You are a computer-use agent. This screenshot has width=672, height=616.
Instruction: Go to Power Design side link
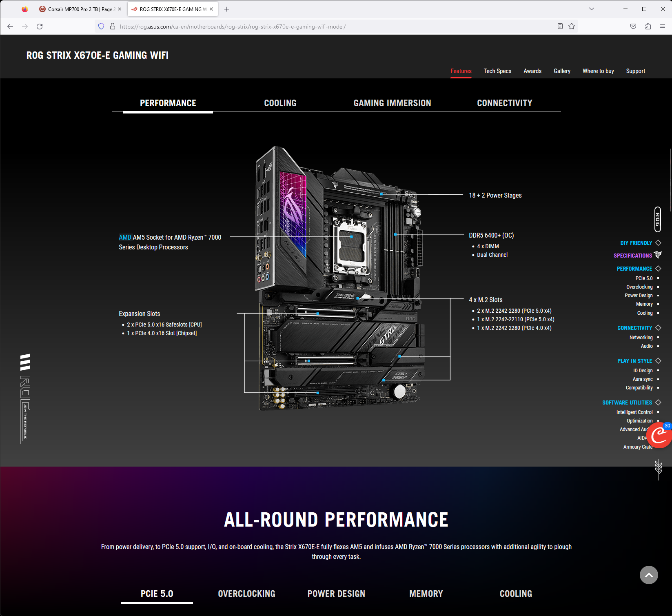tap(639, 296)
